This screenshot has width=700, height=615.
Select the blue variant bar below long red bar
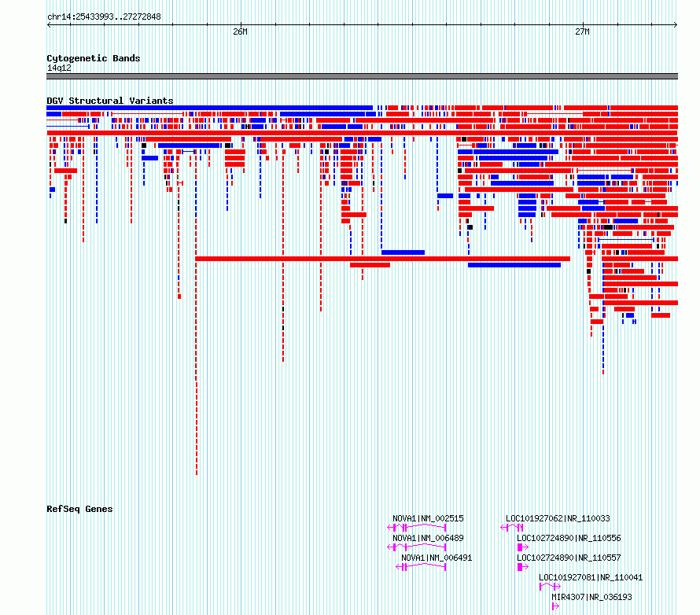[514, 265]
